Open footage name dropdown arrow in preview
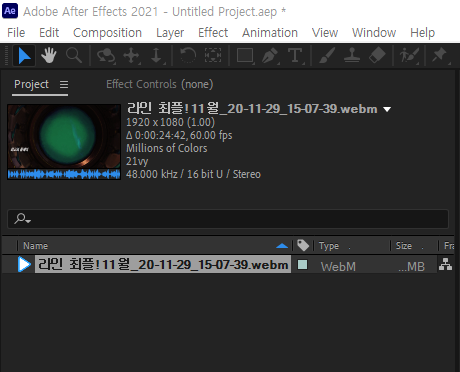This screenshot has height=372, width=460. pyautogui.click(x=387, y=109)
